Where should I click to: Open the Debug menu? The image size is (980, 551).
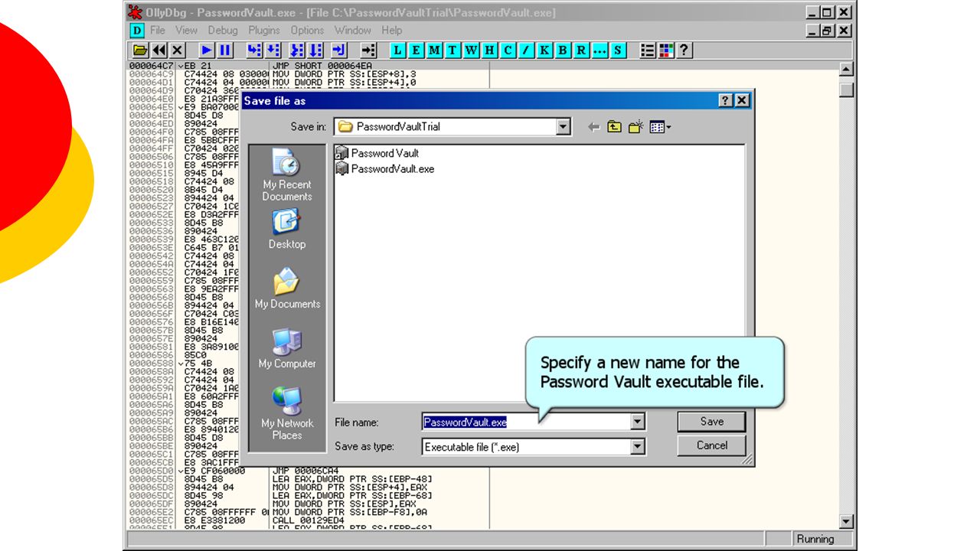[223, 31]
